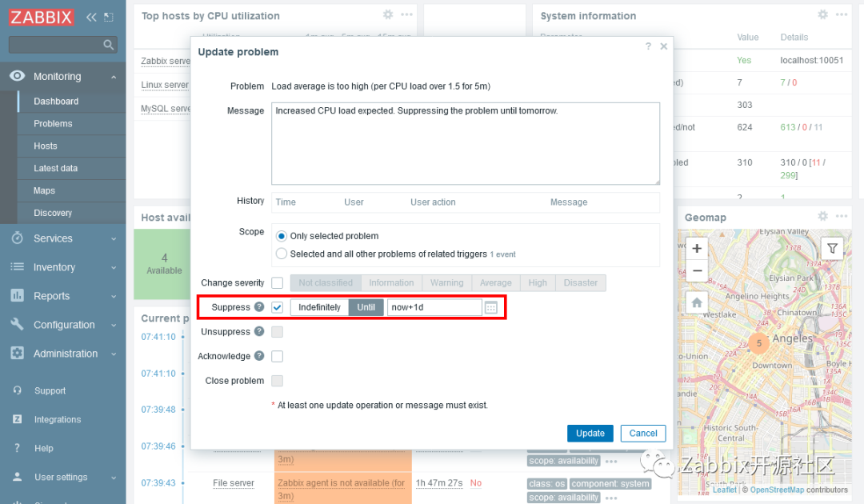Toggle sidebar hide icon next to logo

[x=109, y=17]
